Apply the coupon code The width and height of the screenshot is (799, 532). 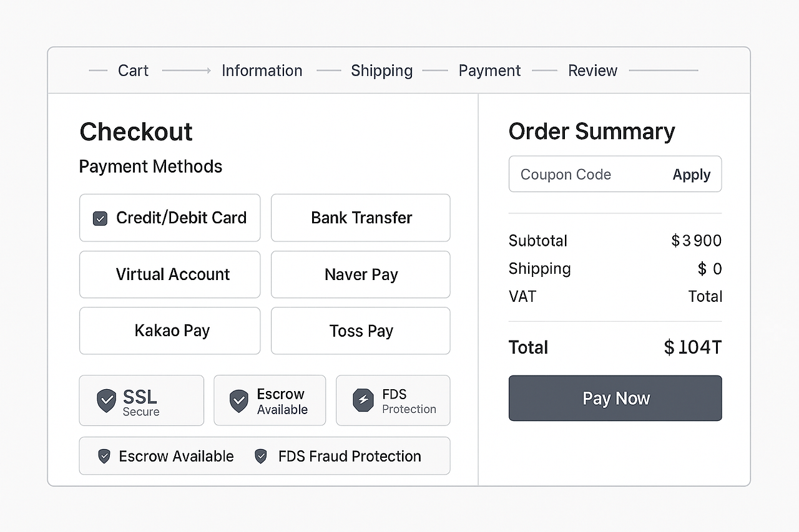coord(691,175)
